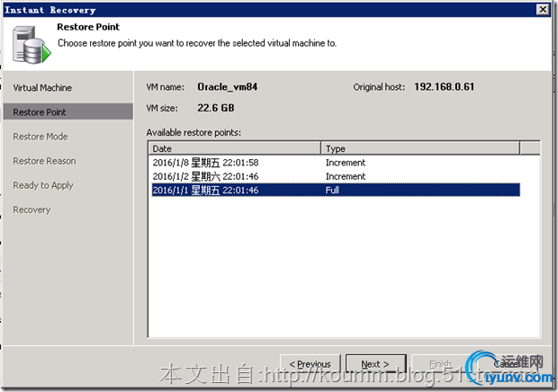The height and width of the screenshot is (392, 558).
Task: Go to the Virtual Machine step
Action: point(42,88)
